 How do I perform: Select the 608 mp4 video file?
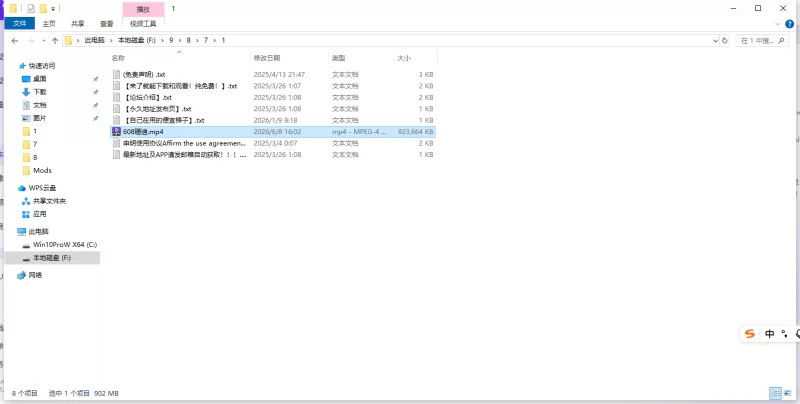click(273, 132)
